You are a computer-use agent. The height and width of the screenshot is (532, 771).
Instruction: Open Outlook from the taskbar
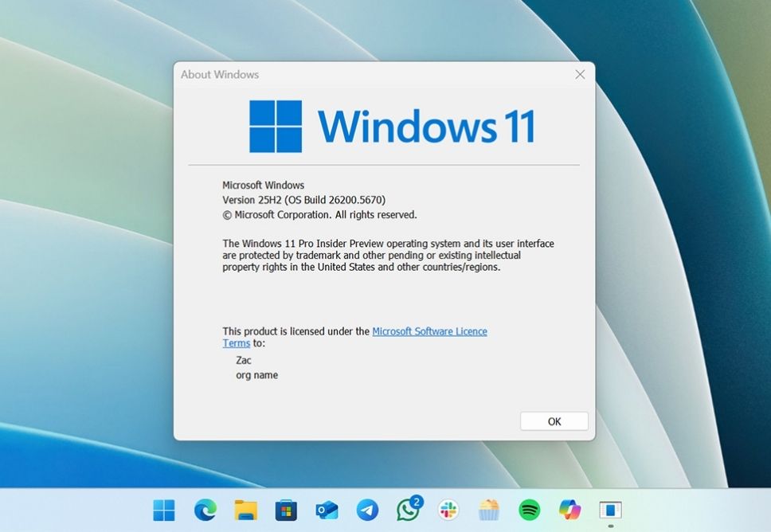327,510
